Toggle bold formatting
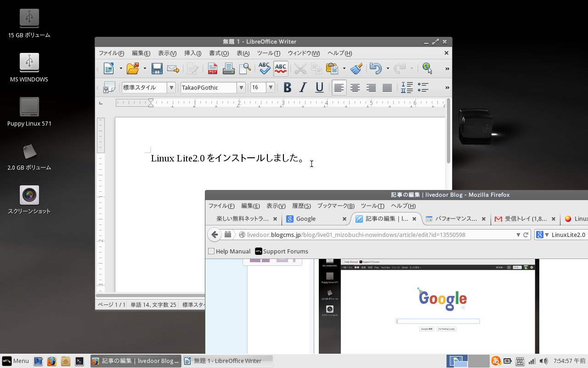 pyautogui.click(x=287, y=87)
